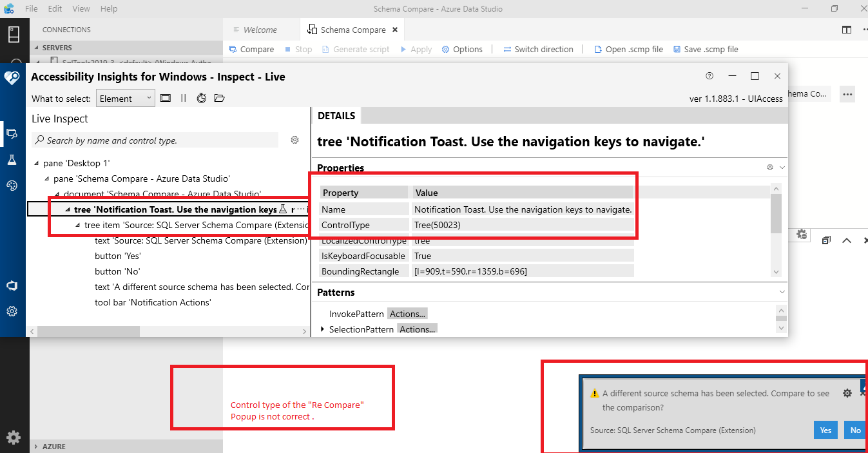Click Switch direction in Schema Compare
This screenshot has width=868, height=453.
pos(539,49)
